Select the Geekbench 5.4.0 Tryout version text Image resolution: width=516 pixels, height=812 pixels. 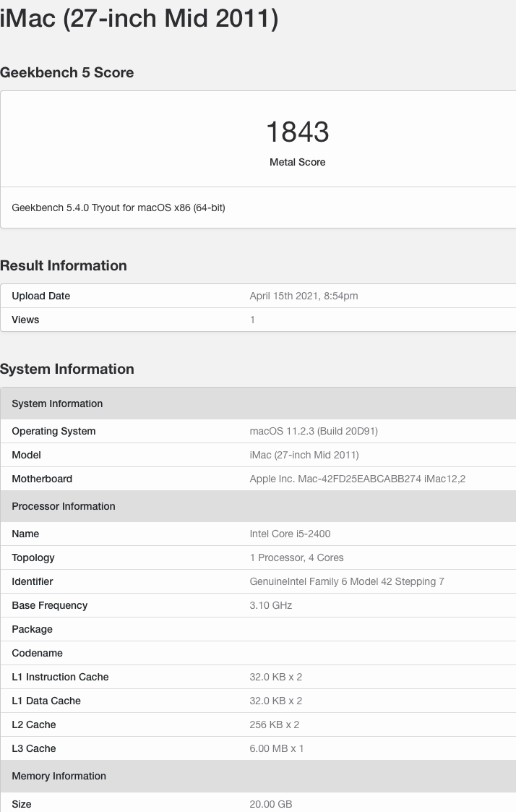pos(119,208)
